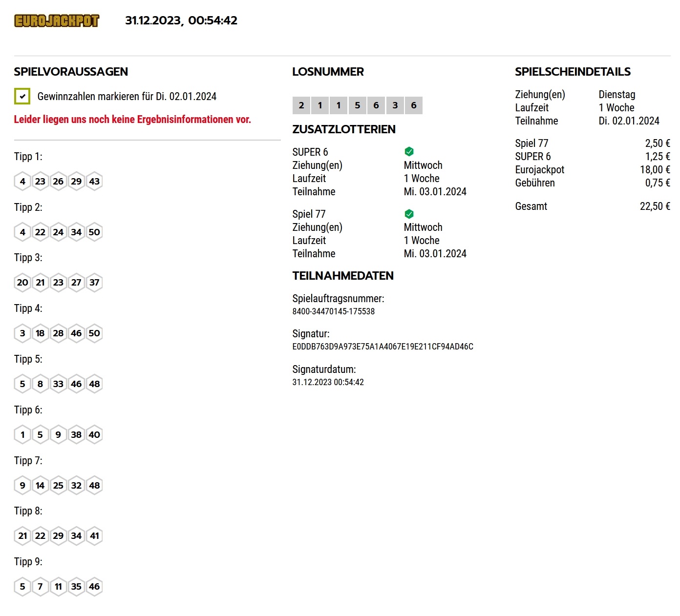Select number 11 in Tipp 9
Image resolution: width=680 pixels, height=616 pixels.
[x=58, y=587]
